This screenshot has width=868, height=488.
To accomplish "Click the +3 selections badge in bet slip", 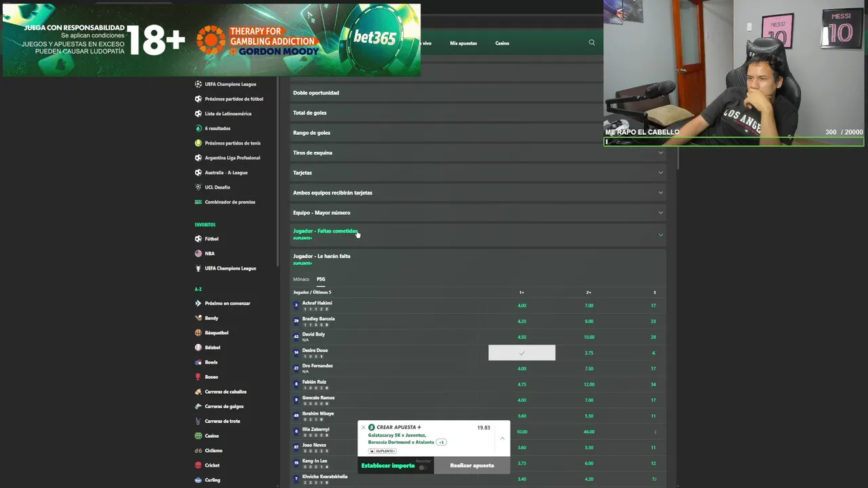I will (441, 443).
